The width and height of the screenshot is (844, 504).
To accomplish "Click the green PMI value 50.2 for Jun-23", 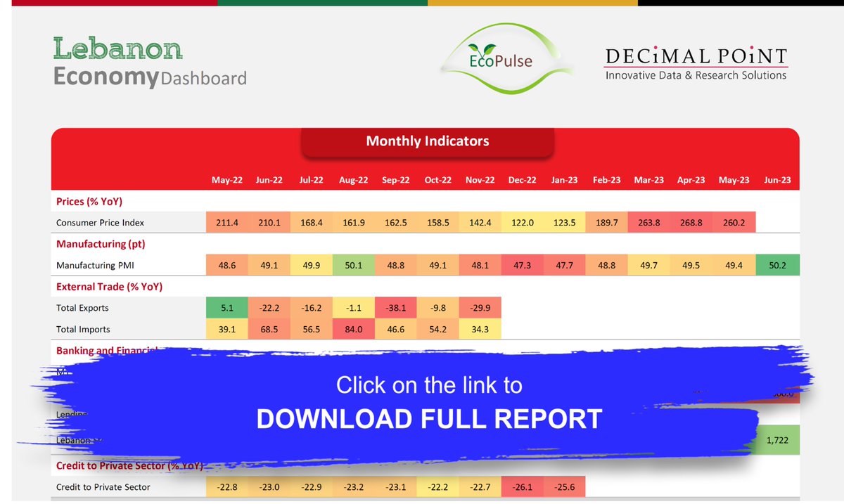I will pyautogui.click(x=777, y=265).
